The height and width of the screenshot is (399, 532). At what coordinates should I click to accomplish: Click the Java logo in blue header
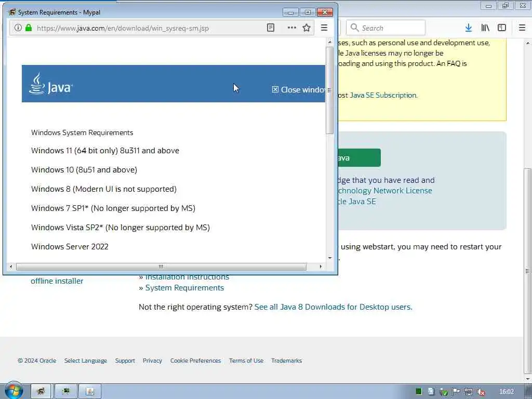[x=50, y=84]
